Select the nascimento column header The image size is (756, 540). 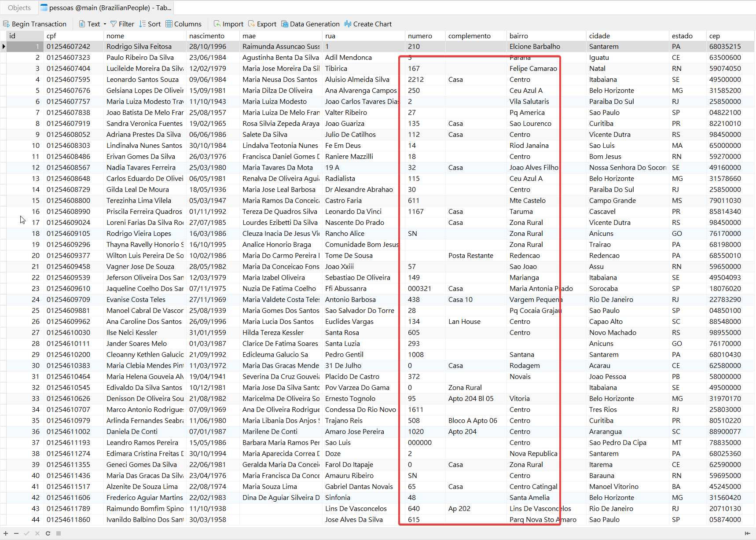pyautogui.click(x=213, y=36)
